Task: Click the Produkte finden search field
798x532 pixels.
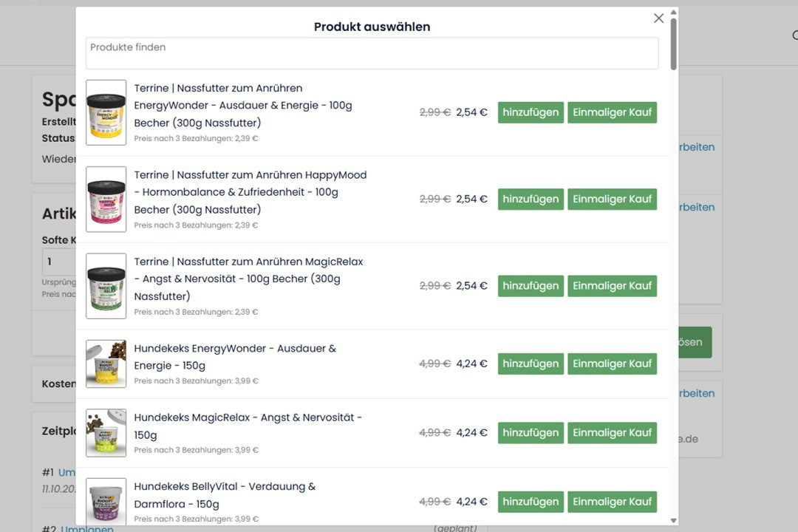Action: 372,53
